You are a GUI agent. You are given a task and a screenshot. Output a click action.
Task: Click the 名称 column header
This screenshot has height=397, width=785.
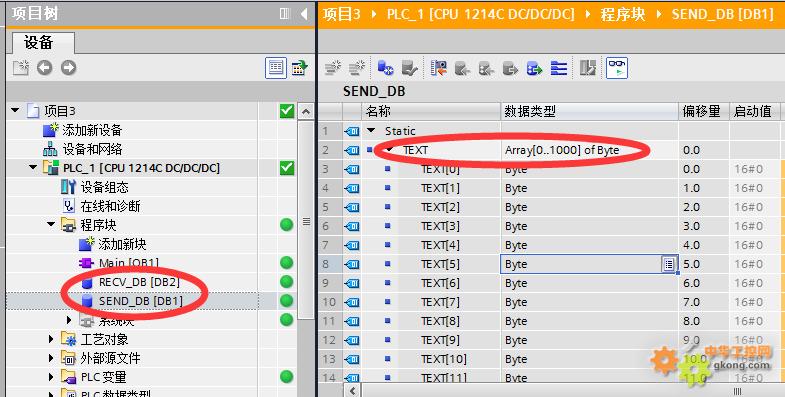pos(431,111)
